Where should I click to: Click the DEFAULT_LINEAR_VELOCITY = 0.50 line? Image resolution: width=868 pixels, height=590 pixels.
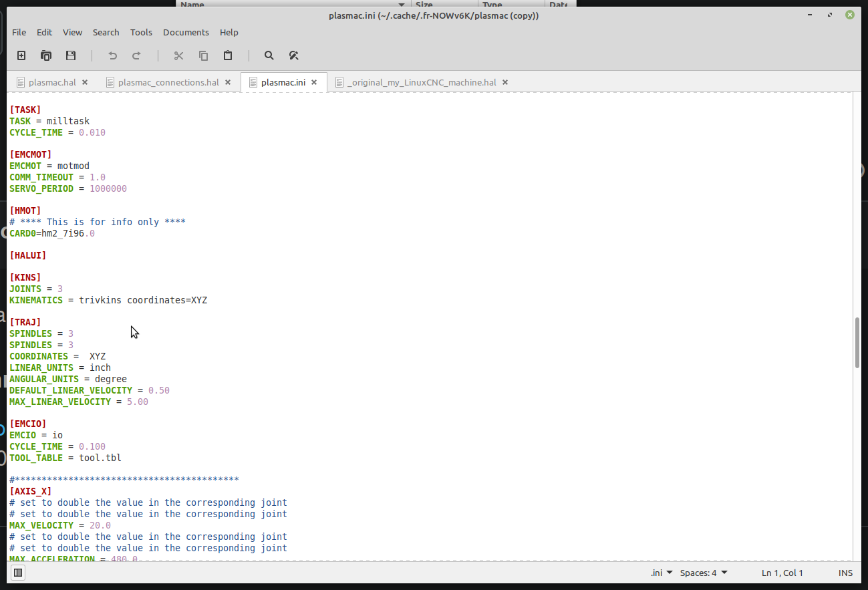point(90,390)
